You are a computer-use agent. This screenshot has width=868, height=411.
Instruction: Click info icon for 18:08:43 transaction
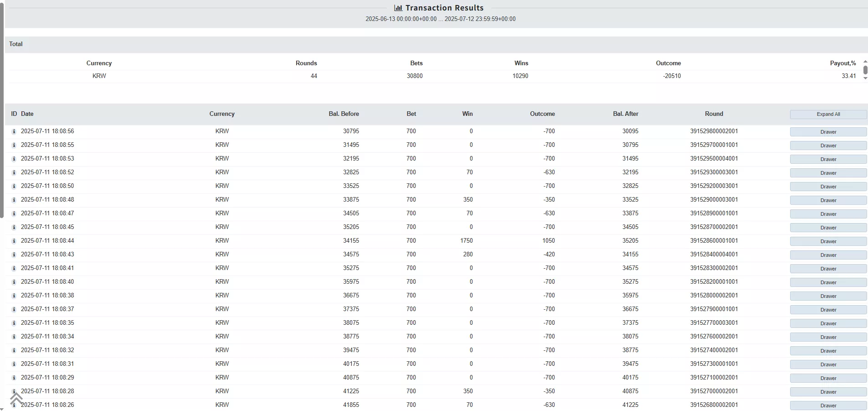tap(14, 255)
